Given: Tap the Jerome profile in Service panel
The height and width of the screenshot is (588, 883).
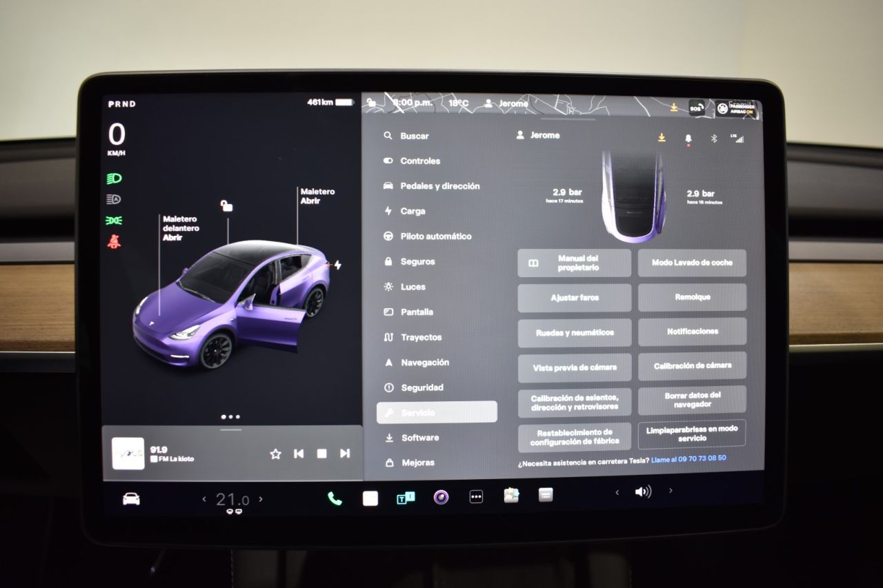Looking at the screenshot, I should coord(538,135).
